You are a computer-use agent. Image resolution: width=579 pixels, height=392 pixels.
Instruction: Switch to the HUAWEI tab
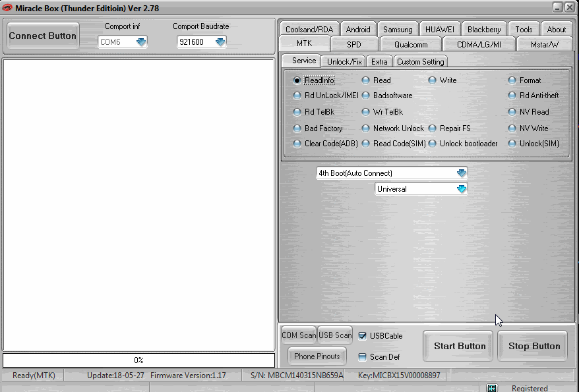tap(439, 29)
